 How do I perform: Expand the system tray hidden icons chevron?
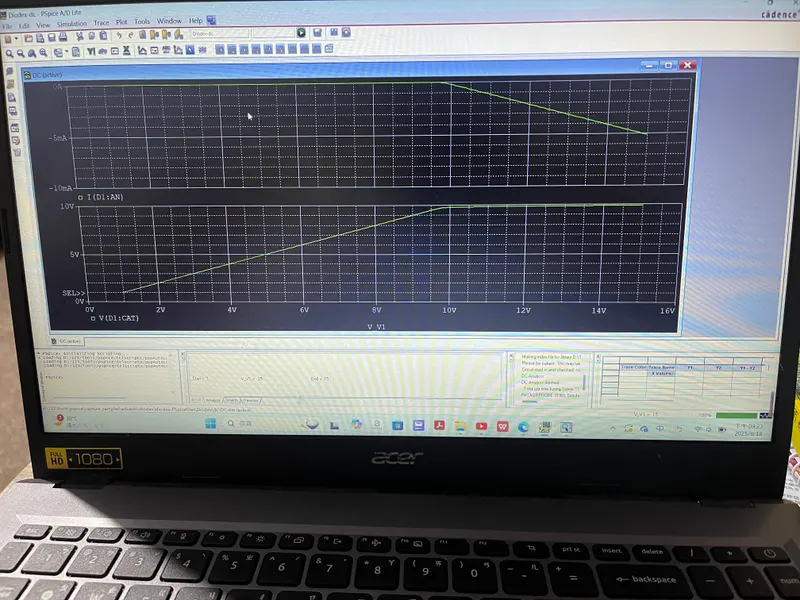(613, 429)
